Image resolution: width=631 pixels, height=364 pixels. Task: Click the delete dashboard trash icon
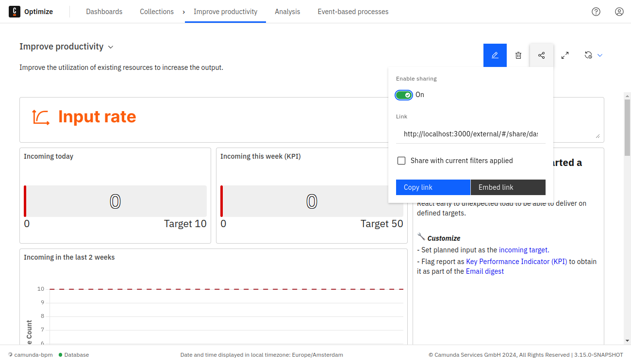(x=518, y=55)
